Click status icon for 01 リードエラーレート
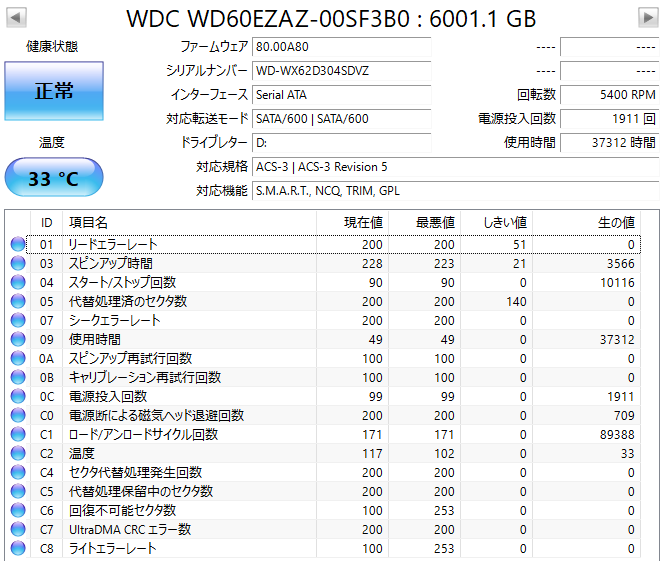 click(x=18, y=244)
